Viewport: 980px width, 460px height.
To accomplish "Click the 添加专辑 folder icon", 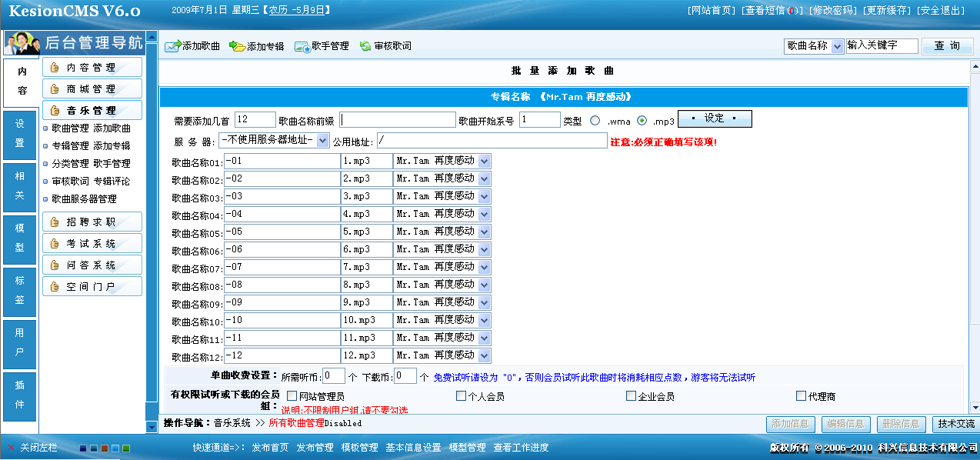I will tap(237, 46).
